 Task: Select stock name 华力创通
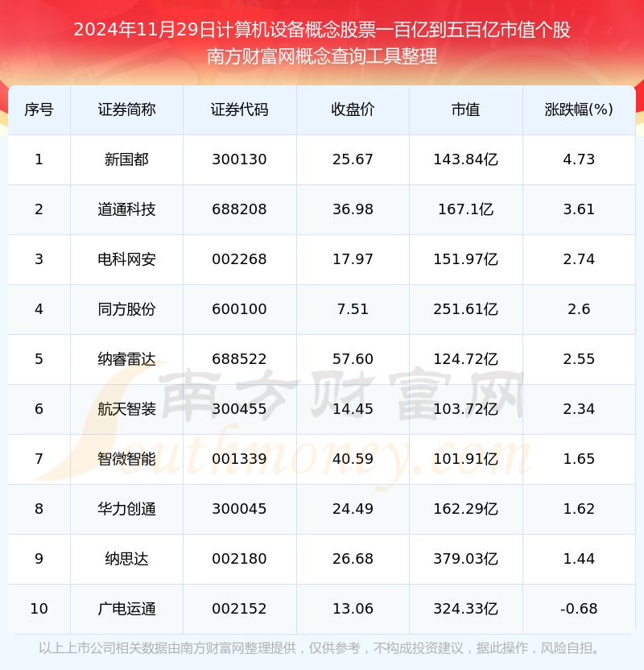(x=126, y=509)
